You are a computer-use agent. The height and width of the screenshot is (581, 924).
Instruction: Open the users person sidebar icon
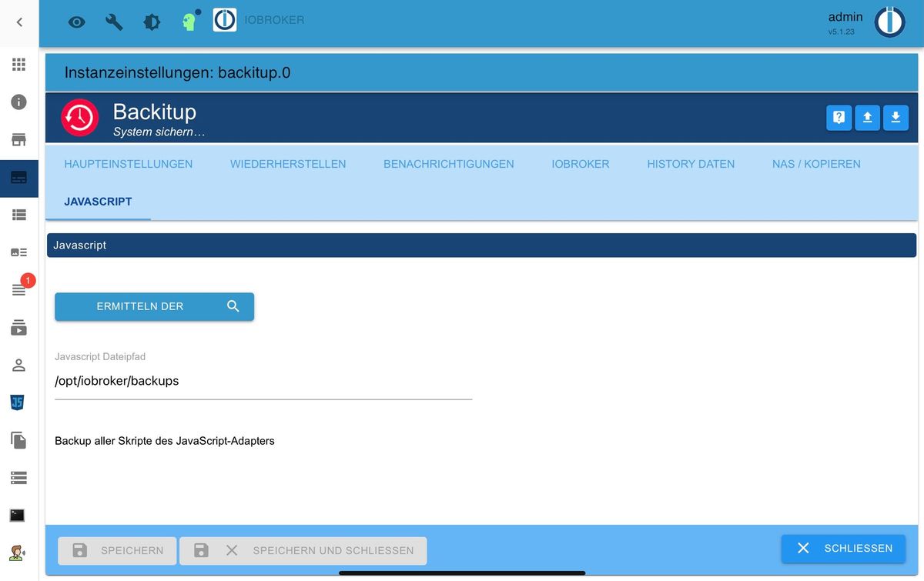(x=18, y=365)
